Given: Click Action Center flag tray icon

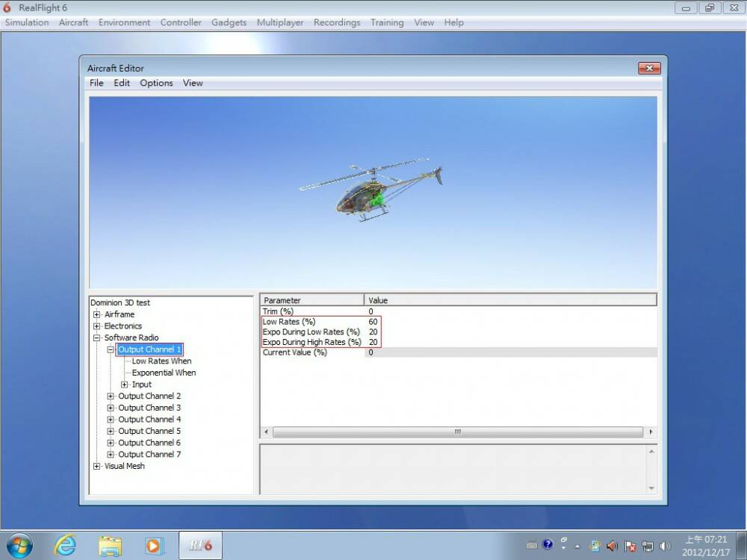Looking at the screenshot, I should click(630, 547).
